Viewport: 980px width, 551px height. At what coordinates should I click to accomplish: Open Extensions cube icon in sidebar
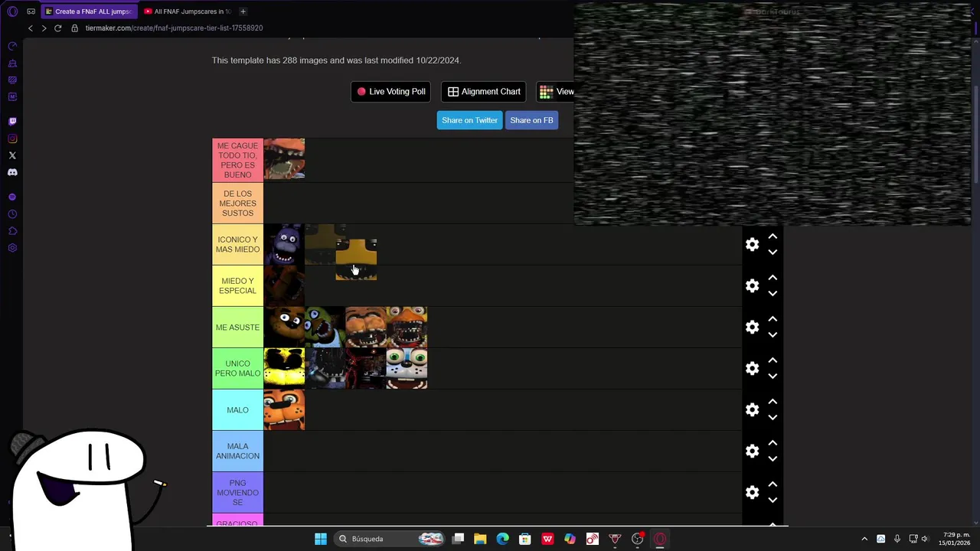point(12,231)
